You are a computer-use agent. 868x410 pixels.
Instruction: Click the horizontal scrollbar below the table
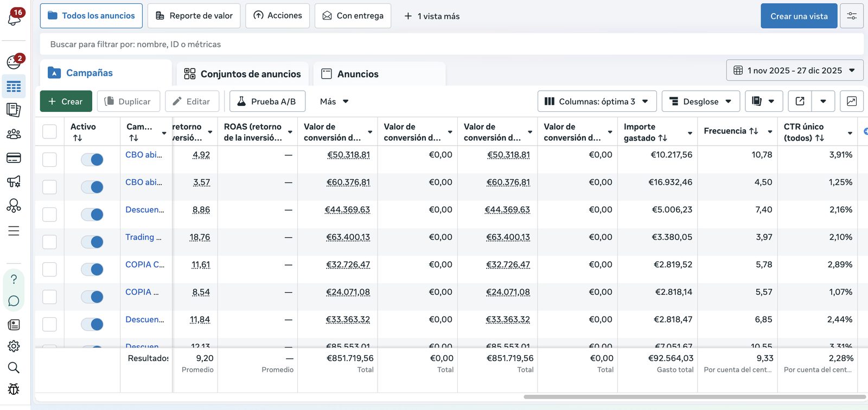point(694,397)
